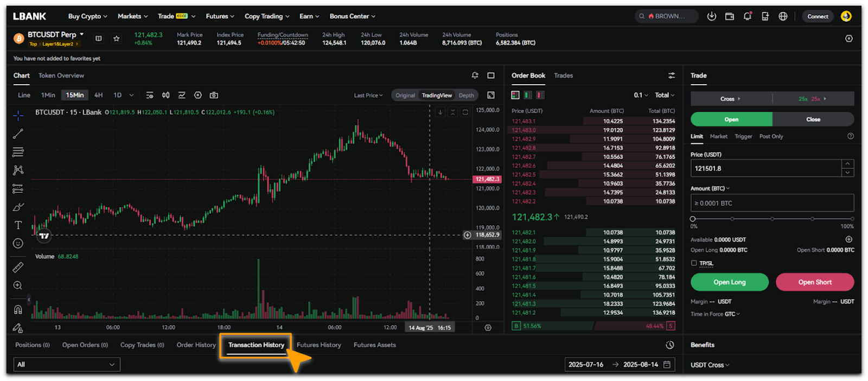Enable the TP/SL checkbox
The width and height of the screenshot is (868, 381).
(694, 263)
